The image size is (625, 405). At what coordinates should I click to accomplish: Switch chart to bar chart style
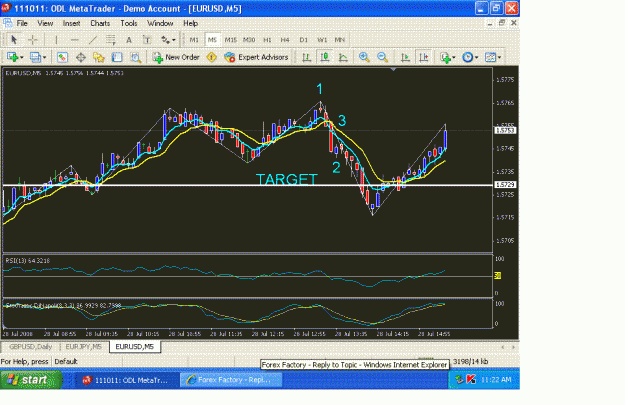pyautogui.click(x=307, y=57)
